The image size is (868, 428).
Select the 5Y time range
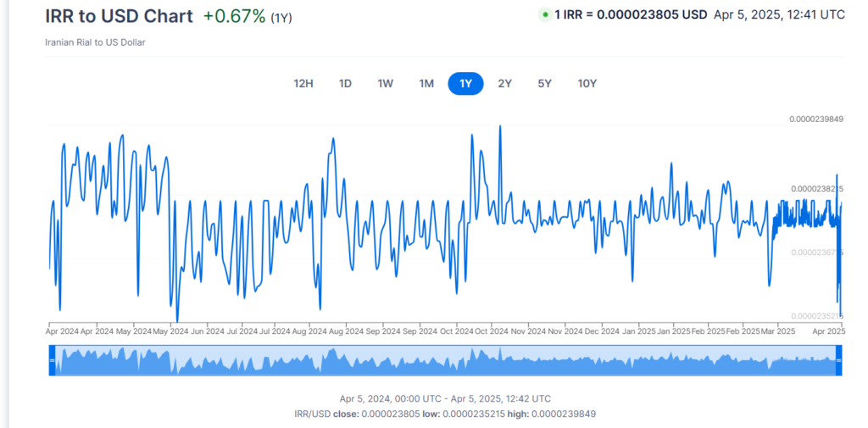544,83
